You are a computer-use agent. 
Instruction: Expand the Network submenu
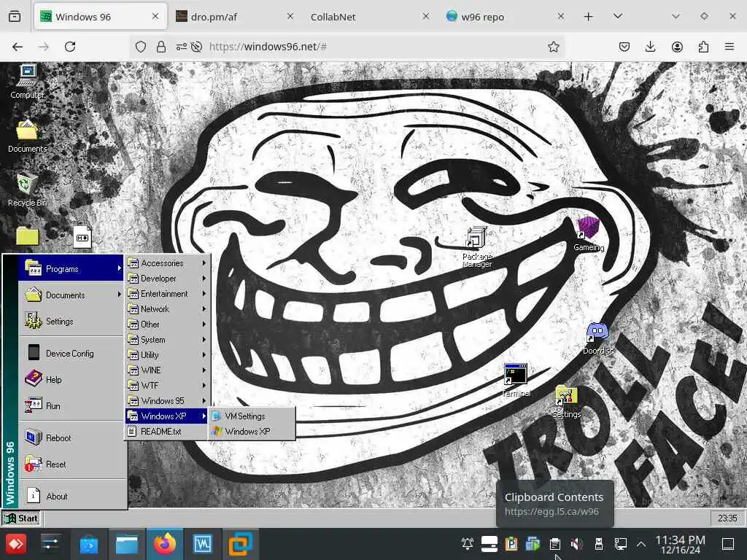coord(167,308)
